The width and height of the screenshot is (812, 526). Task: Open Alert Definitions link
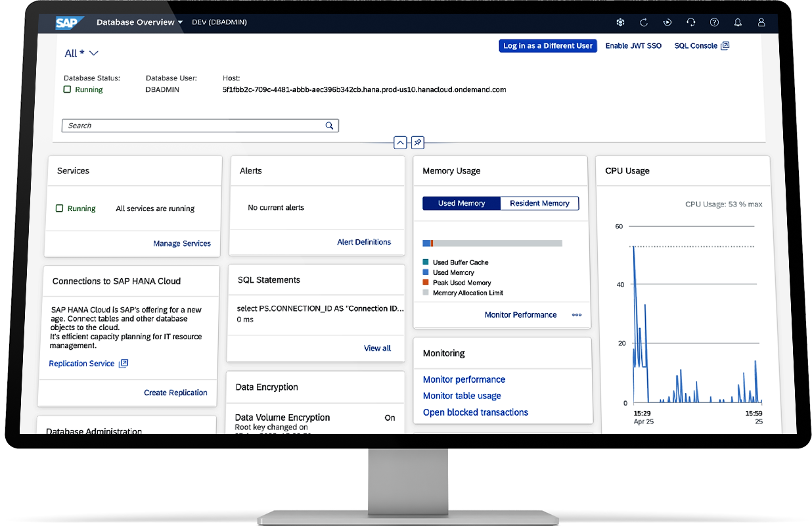[x=364, y=242]
